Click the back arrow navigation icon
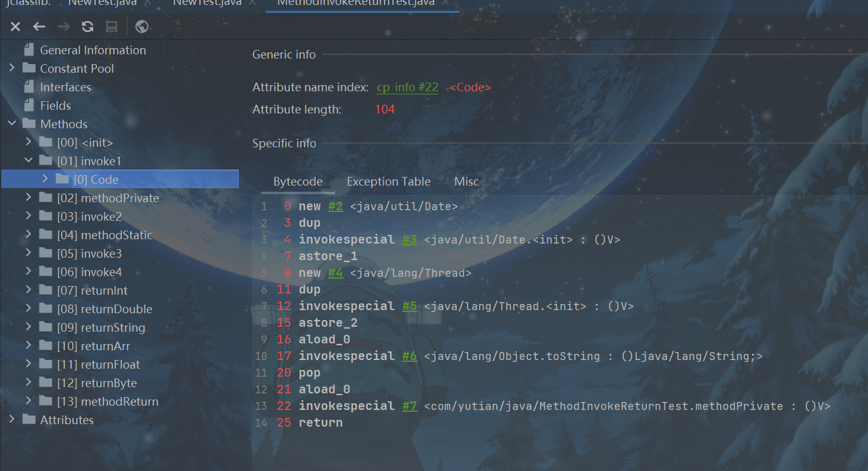The width and height of the screenshot is (868, 471). [x=39, y=27]
